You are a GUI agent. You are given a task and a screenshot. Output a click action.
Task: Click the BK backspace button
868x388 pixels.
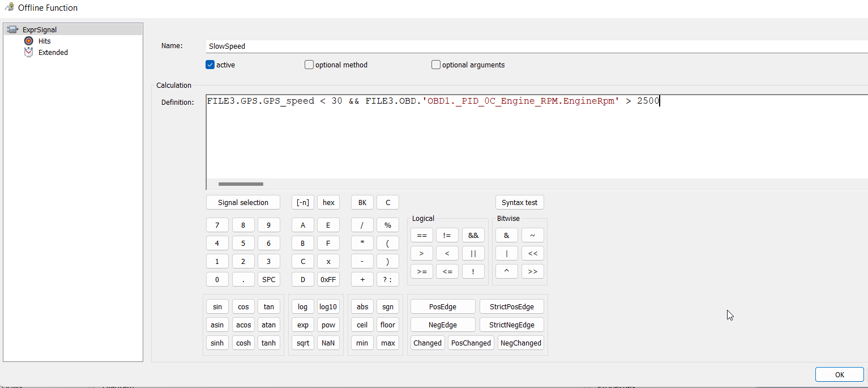(362, 202)
